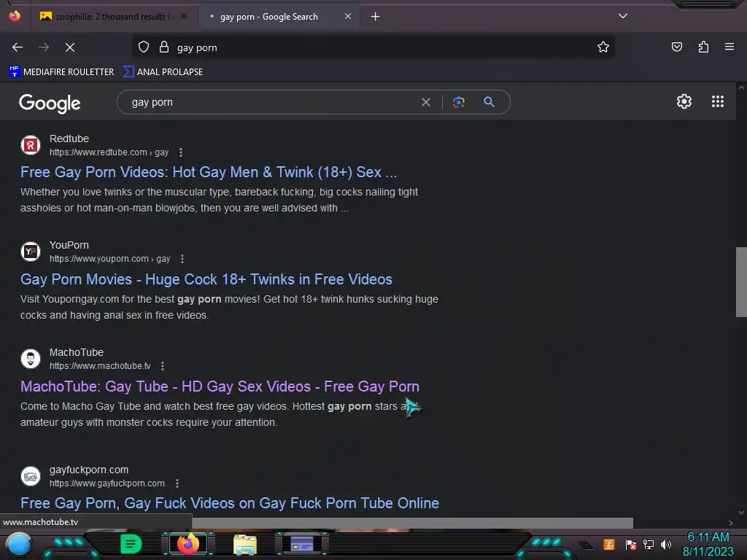Open MEDIAFIRE ROULETTER bookmark
Viewport: 747px width, 560px height.
click(x=61, y=72)
